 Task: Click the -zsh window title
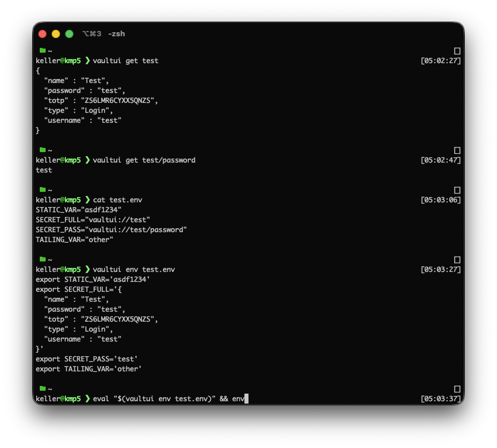pos(116,34)
